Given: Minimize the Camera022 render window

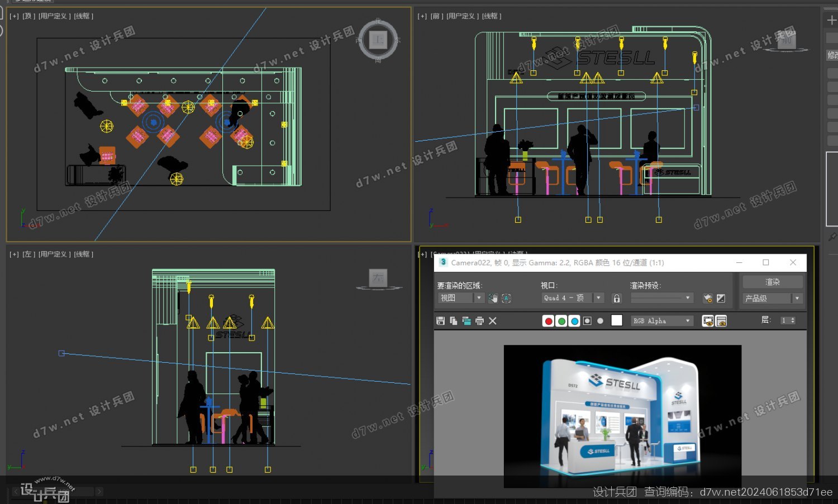Looking at the screenshot, I should click(x=739, y=262).
